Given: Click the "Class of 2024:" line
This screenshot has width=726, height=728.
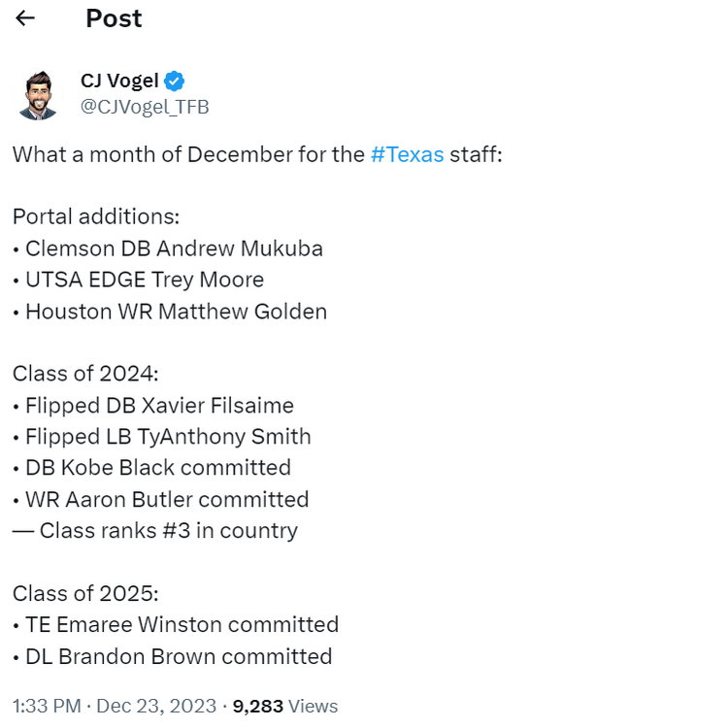Looking at the screenshot, I should (x=86, y=374).
